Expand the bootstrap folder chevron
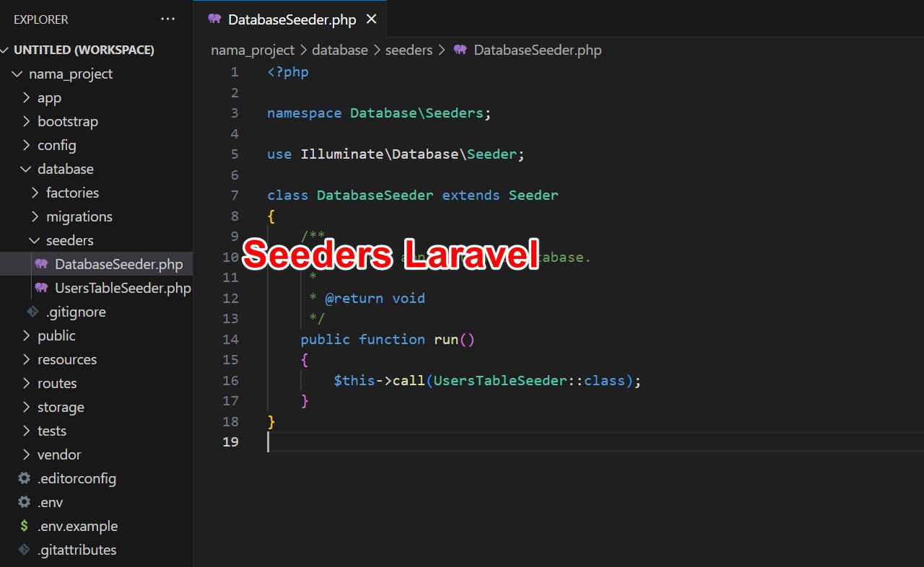Image resolution: width=924 pixels, height=567 pixels. [x=26, y=121]
